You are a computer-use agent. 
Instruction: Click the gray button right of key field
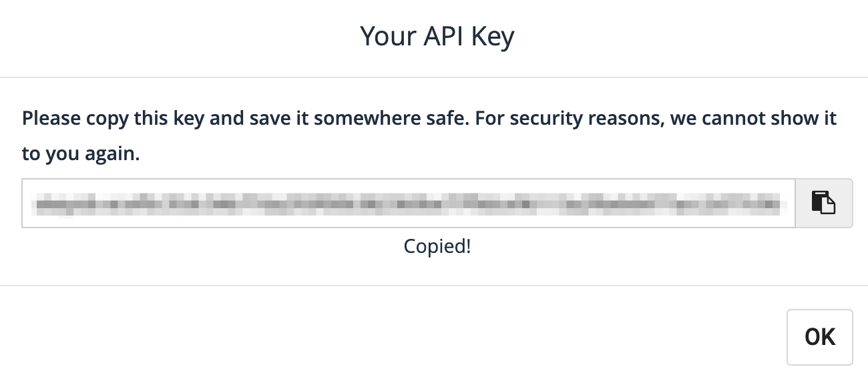click(823, 202)
